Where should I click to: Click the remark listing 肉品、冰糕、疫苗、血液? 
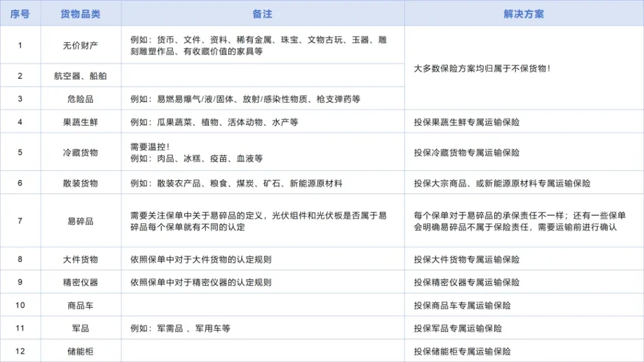click(196, 153)
